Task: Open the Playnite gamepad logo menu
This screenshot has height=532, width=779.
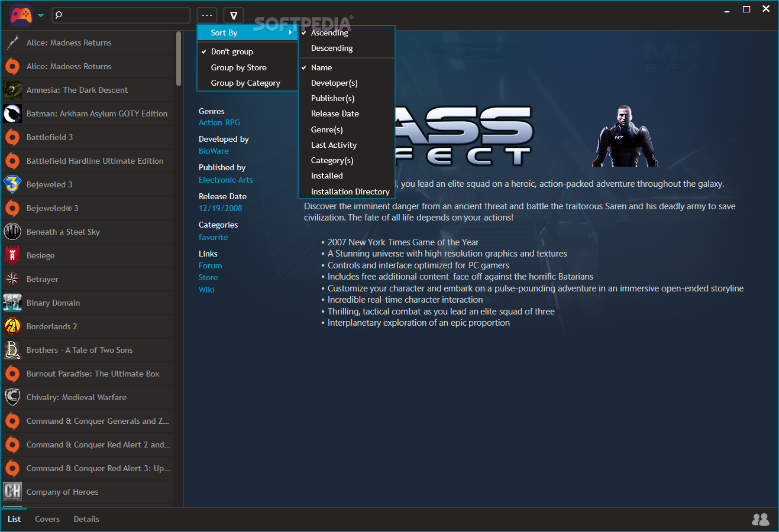Action: point(21,15)
